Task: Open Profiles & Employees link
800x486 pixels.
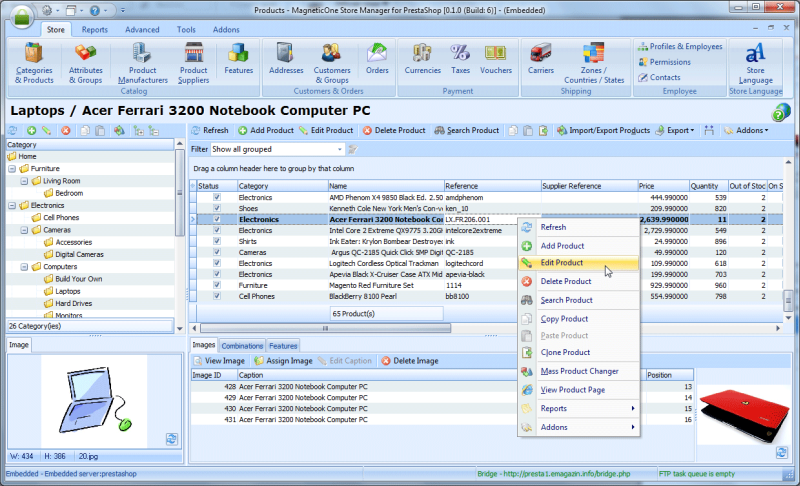Action: 680,46
